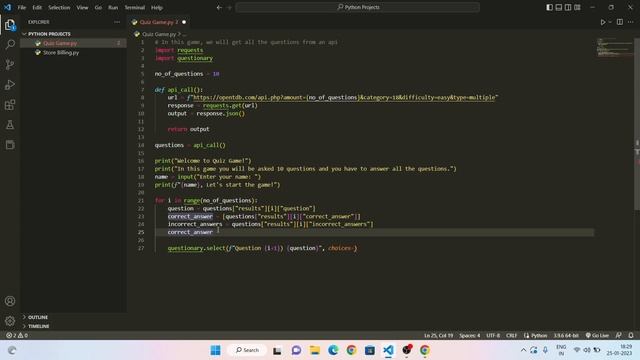This screenshot has height=360, width=640.
Task: Click UTF-8 encoding status entry
Action: point(493,336)
